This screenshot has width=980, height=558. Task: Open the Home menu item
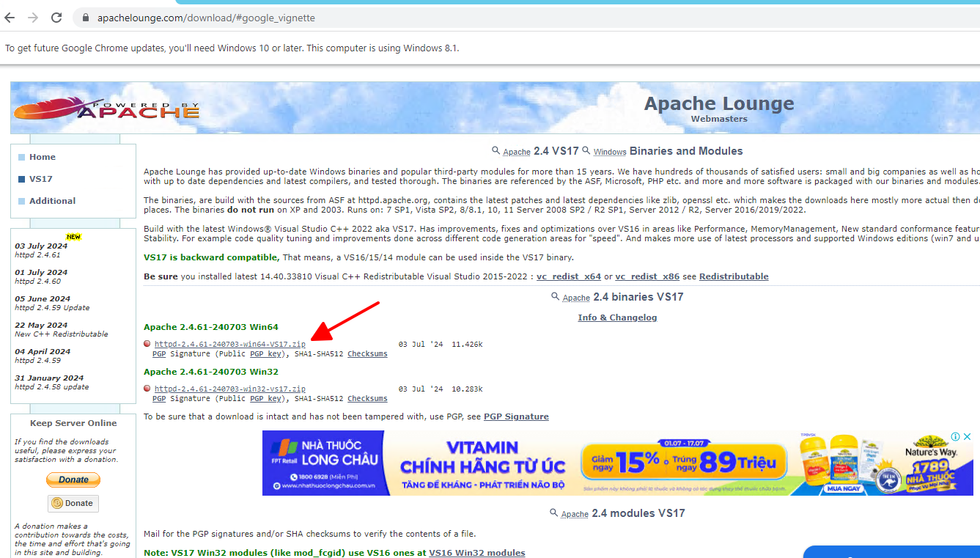pos(42,157)
